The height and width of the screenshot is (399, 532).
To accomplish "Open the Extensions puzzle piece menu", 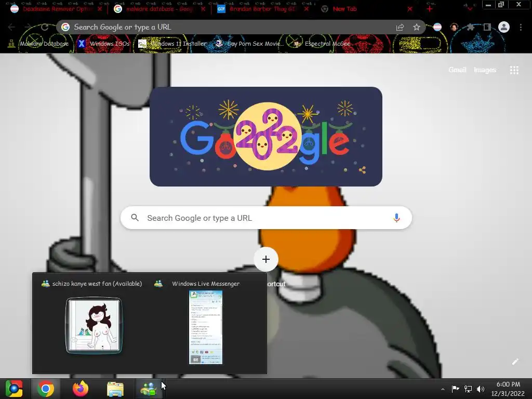I will 470,27.
